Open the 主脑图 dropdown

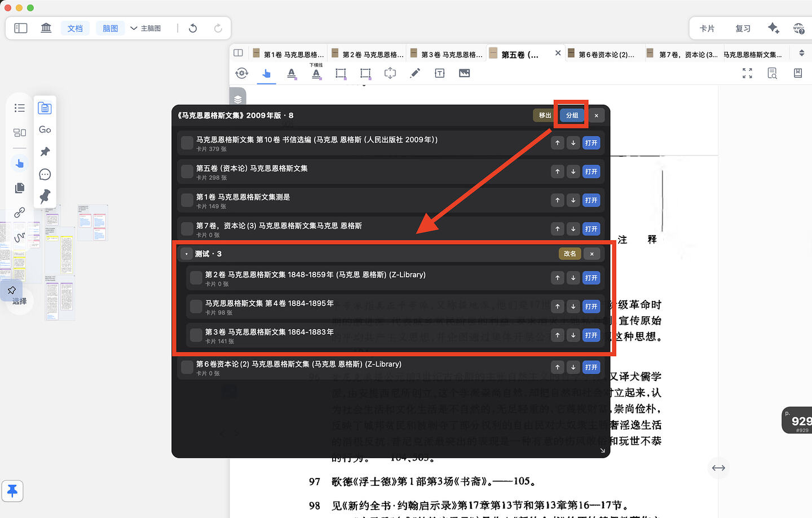coord(145,28)
